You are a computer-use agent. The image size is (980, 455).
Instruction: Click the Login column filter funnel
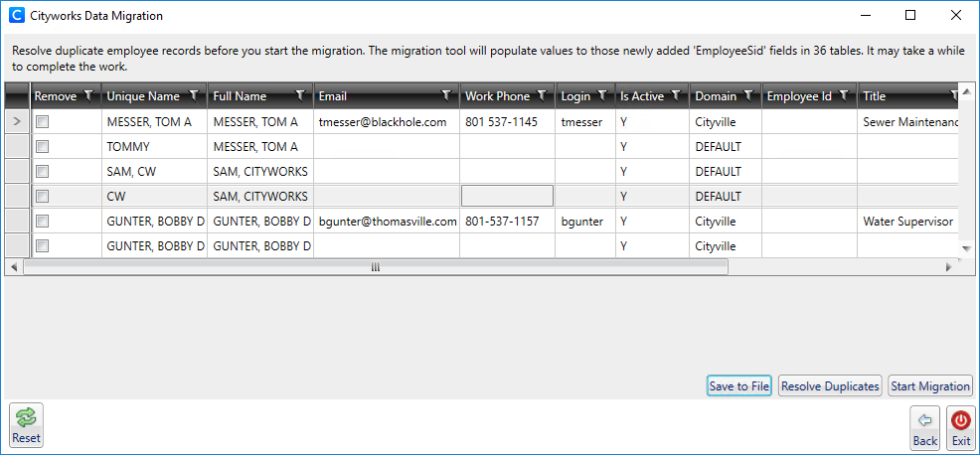click(x=602, y=96)
